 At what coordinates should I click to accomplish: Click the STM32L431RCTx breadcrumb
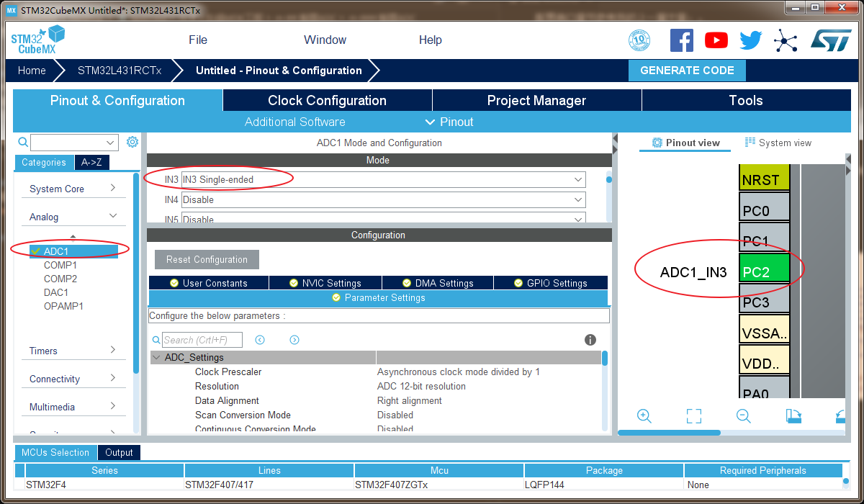click(120, 71)
